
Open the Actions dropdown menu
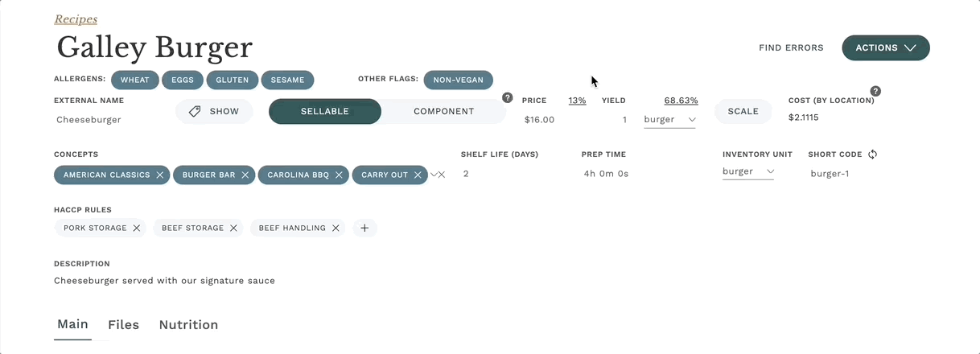click(x=885, y=48)
